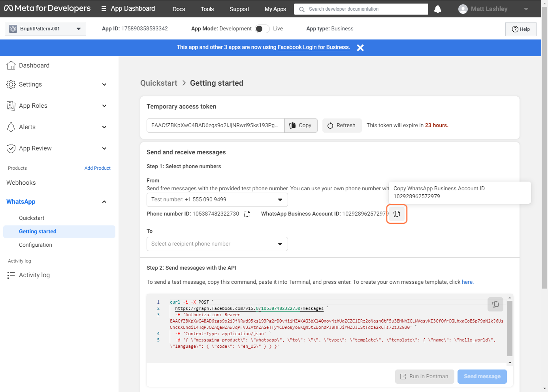Expand the App Roles sidebar section

point(104,106)
